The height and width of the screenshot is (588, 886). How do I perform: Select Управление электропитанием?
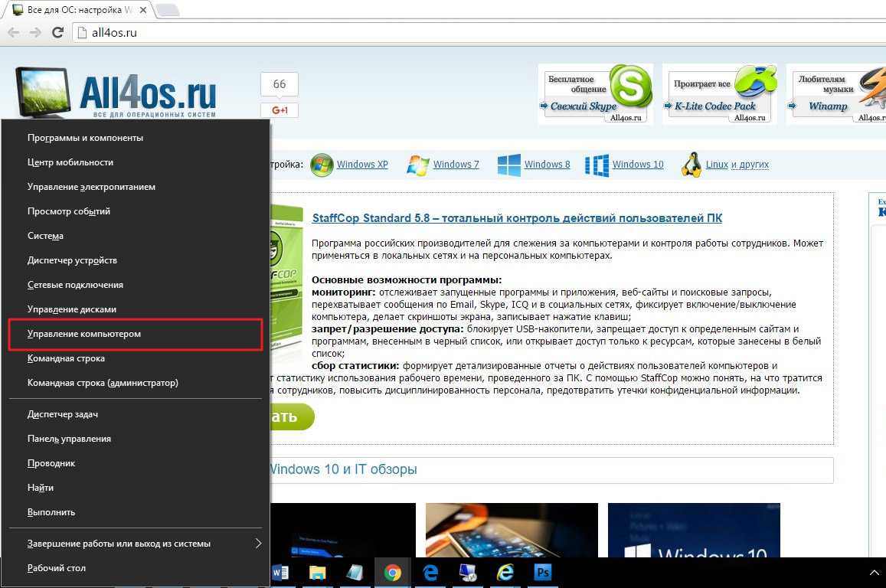click(x=136, y=187)
